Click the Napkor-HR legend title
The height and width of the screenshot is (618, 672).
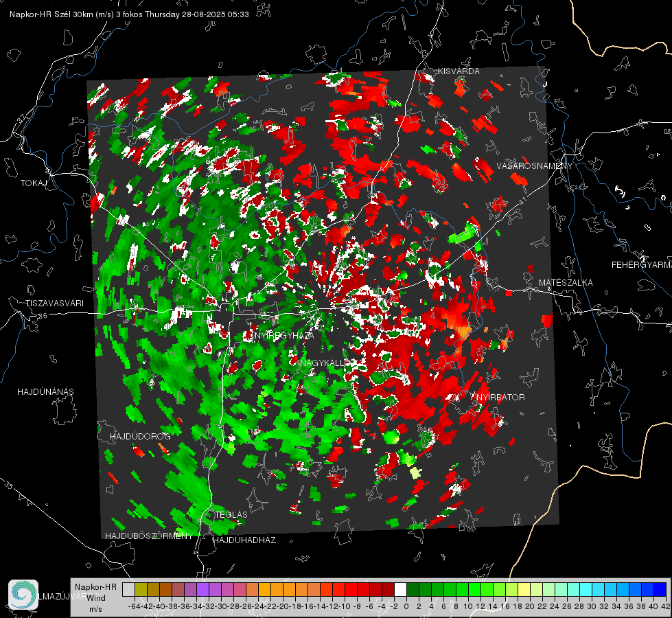point(95,587)
